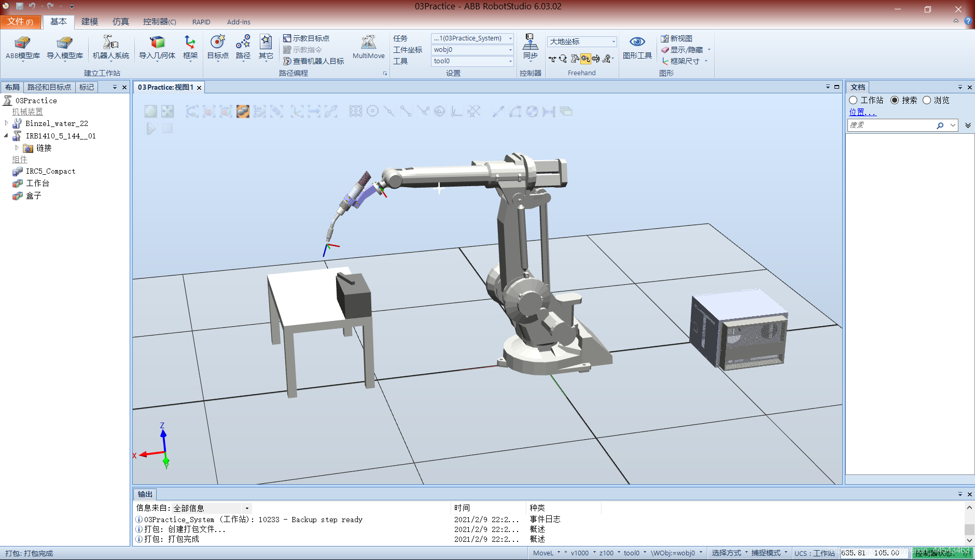Click the stop simulation square icon

tap(168, 128)
